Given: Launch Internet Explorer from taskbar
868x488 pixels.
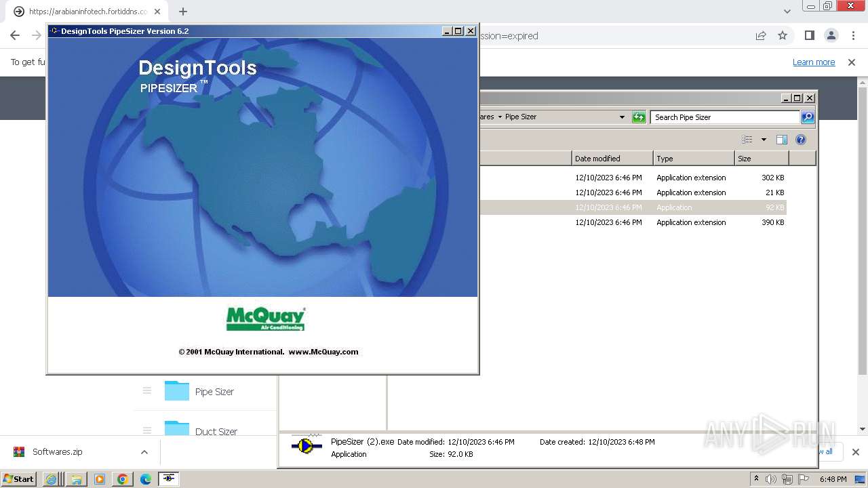Looking at the screenshot, I should click(51, 479).
